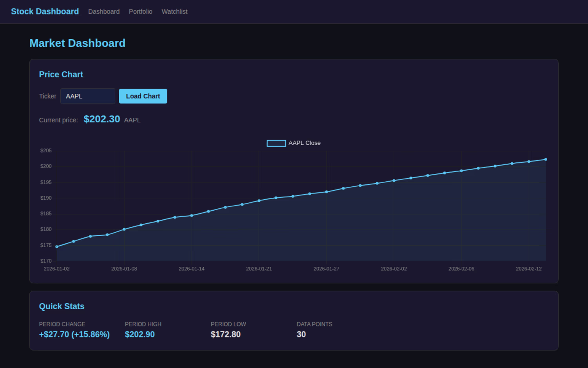Viewport: 588px width, 368px height.
Task: Click the 2026-01-02 x-axis date label
Action: click(57, 269)
